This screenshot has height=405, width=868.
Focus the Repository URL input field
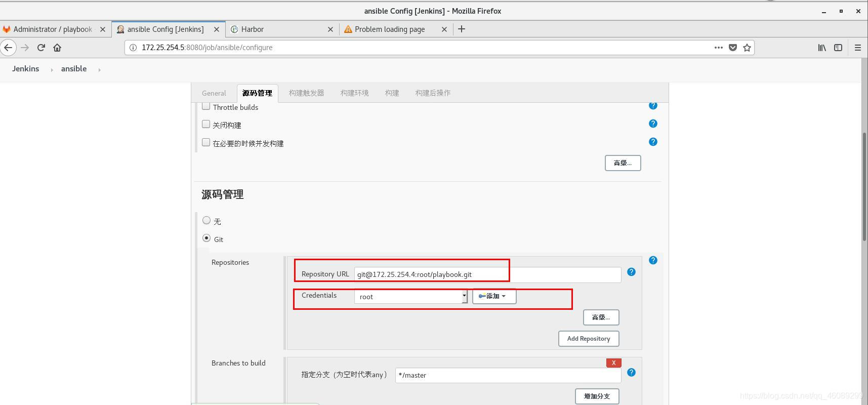point(487,274)
